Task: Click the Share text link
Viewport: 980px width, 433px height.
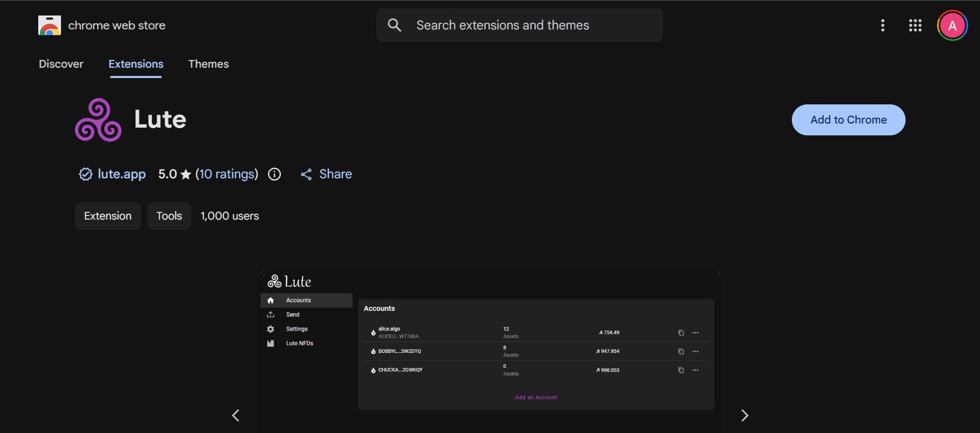Action: pos(335,174)
